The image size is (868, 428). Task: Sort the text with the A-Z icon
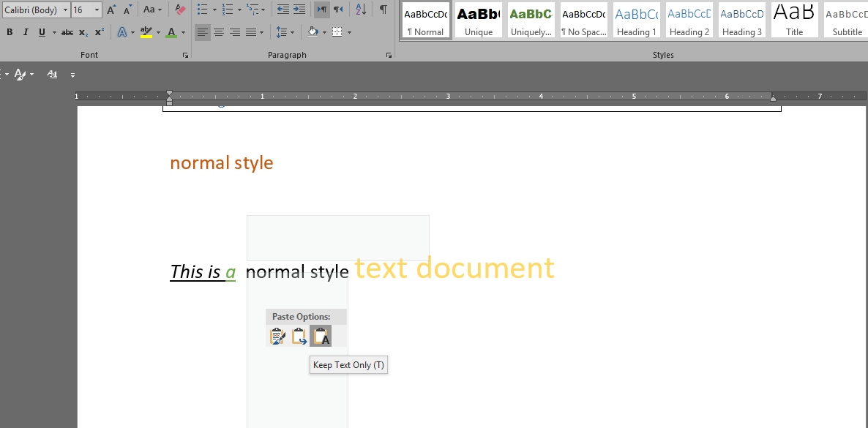361,10
